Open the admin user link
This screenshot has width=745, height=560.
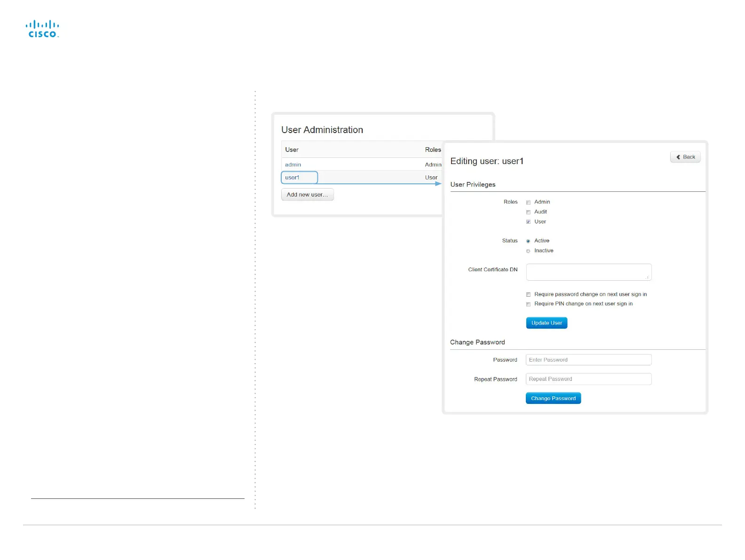293,165
